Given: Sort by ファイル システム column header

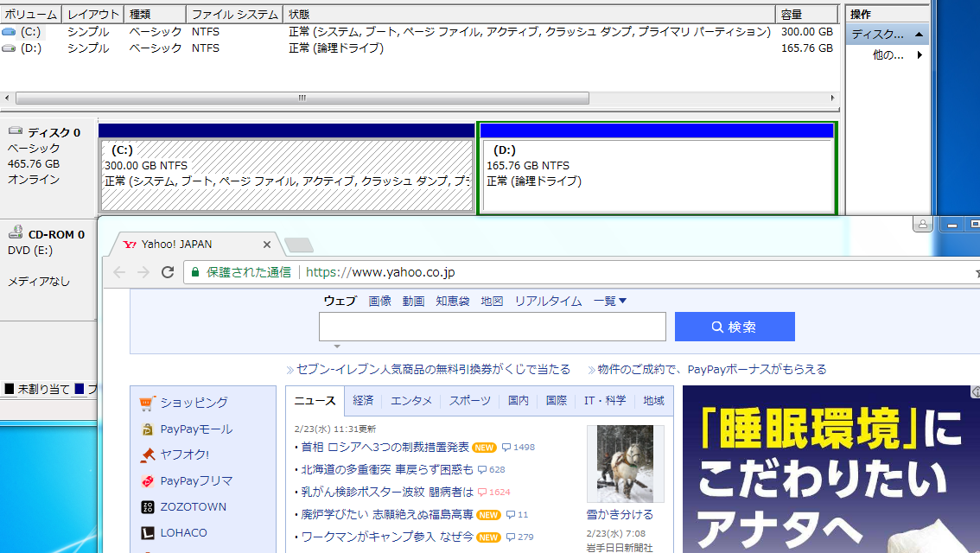Looking at the screenshot, I should [x=234, y=14].
